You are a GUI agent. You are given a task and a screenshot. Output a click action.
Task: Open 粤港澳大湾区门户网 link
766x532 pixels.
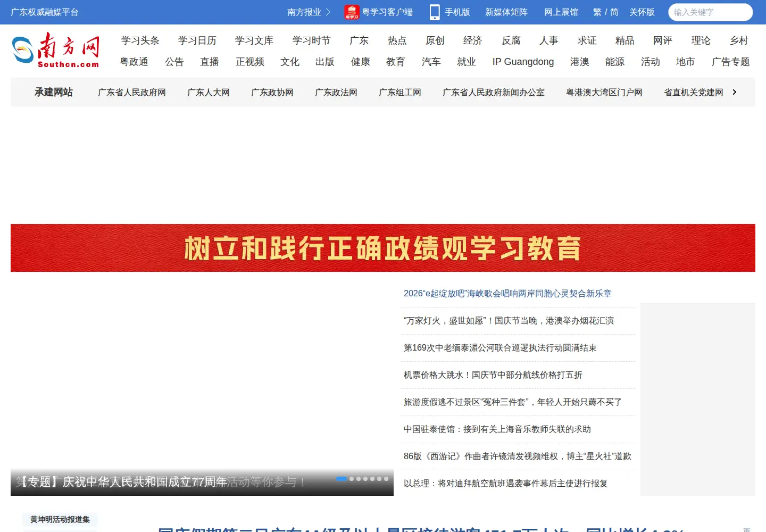pyautogui.click(x=604, y=92)
